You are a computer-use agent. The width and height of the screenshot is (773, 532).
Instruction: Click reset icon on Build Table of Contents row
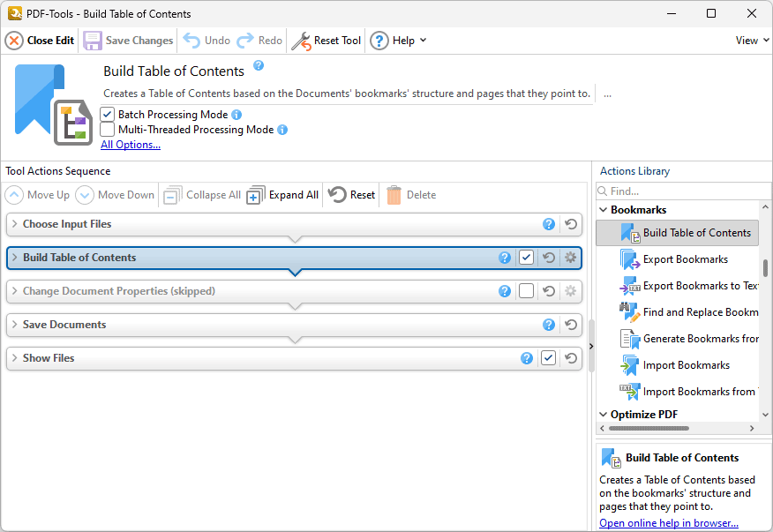tap(549, 258)
